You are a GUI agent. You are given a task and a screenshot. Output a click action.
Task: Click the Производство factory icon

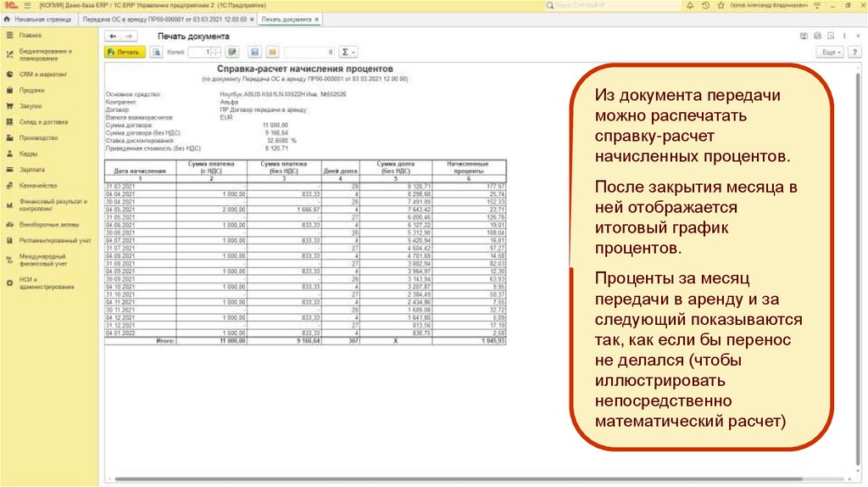point(9,137)
